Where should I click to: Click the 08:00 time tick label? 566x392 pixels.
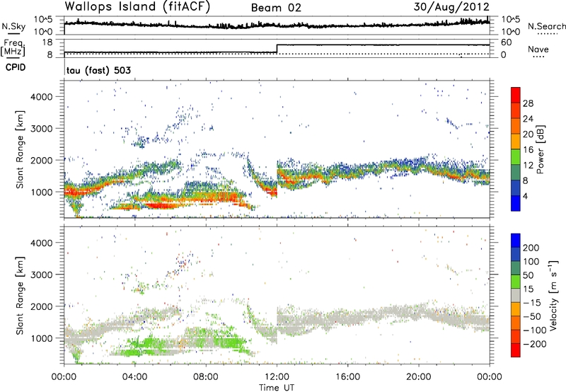point(206,377)
